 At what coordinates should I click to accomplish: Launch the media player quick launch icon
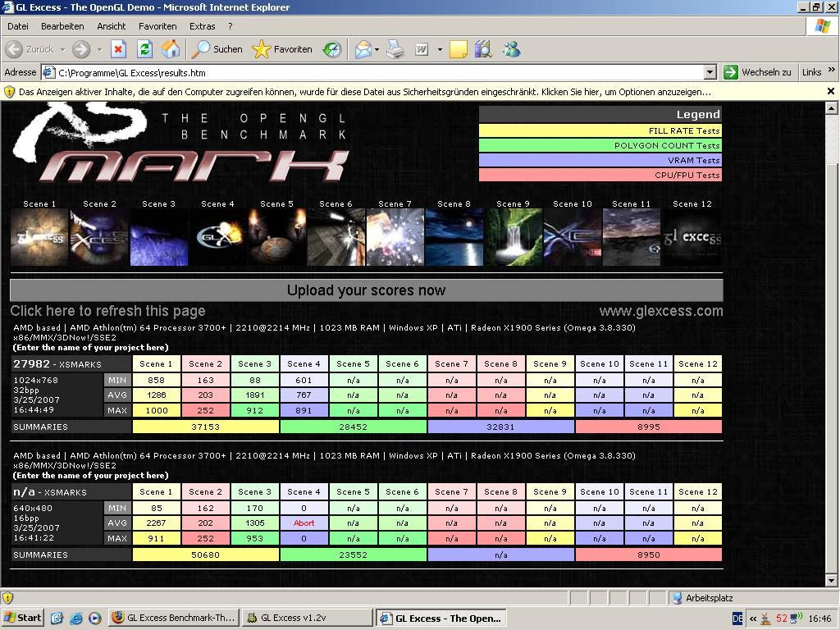point(94,619)
